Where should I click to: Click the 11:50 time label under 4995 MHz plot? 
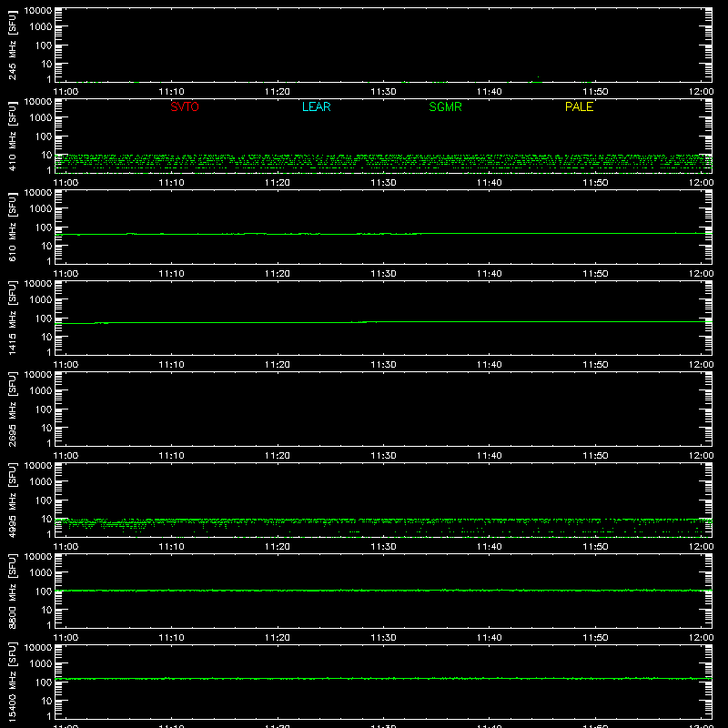595,547
